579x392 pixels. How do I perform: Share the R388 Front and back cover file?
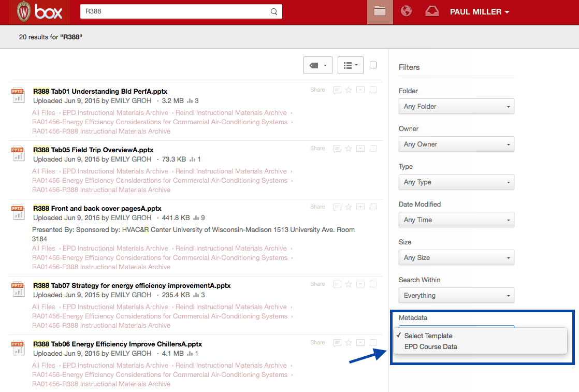click(317, 207)
